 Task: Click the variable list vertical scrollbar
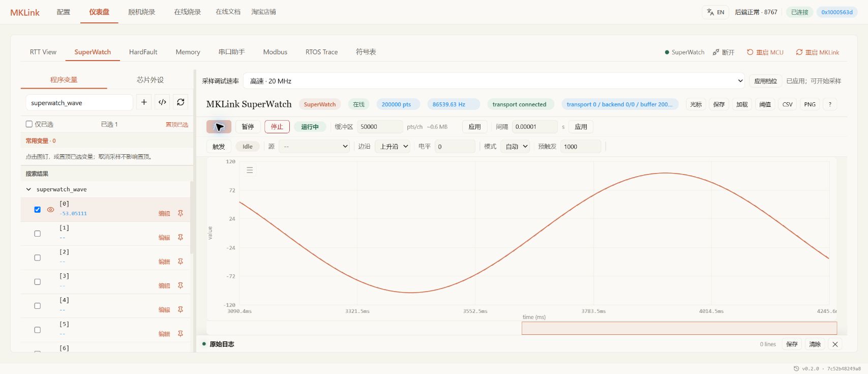point(191,217)
